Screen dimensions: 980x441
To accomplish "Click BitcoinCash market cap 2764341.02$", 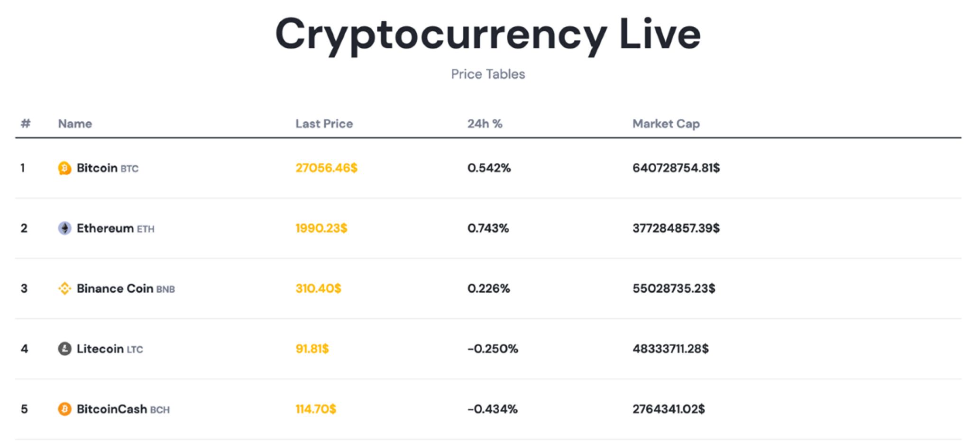I will tap(669, 409).
